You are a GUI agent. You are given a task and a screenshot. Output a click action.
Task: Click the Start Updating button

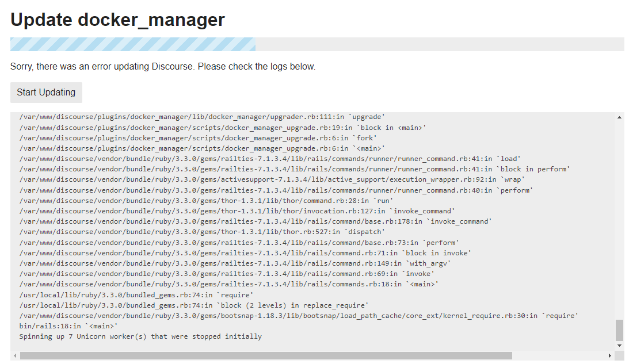coord(46,93)
